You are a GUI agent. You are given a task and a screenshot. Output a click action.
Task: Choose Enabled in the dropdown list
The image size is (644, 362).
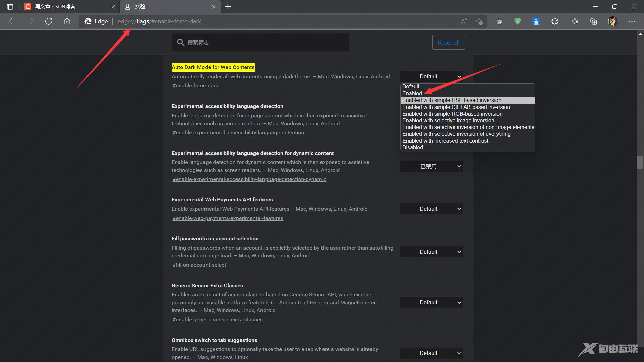coord(468,93)
